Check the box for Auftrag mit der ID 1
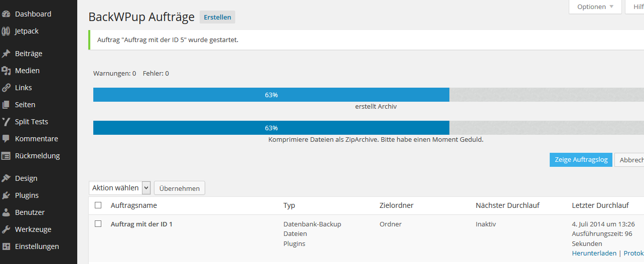Screen dimensions: 644x264 [98, 224]
